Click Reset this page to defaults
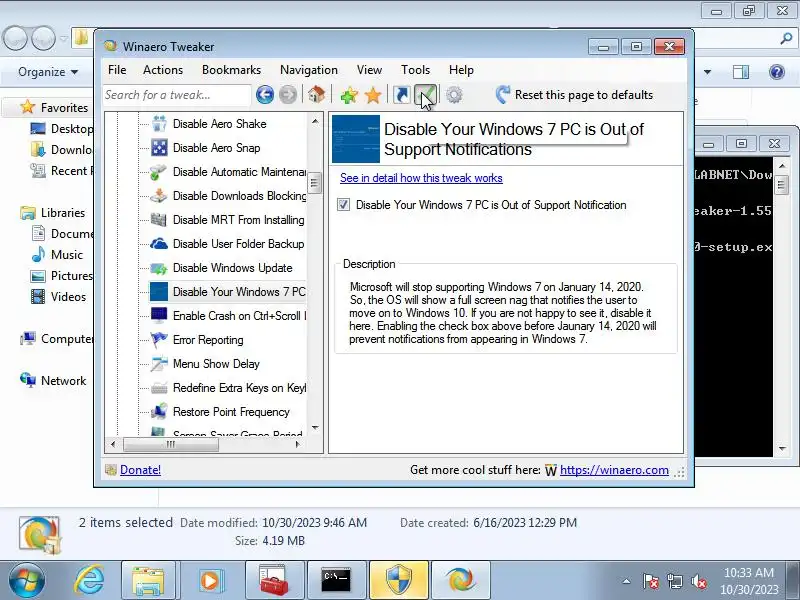The width and height of the screenshot is (800, 600). click(x=574, y=95)
